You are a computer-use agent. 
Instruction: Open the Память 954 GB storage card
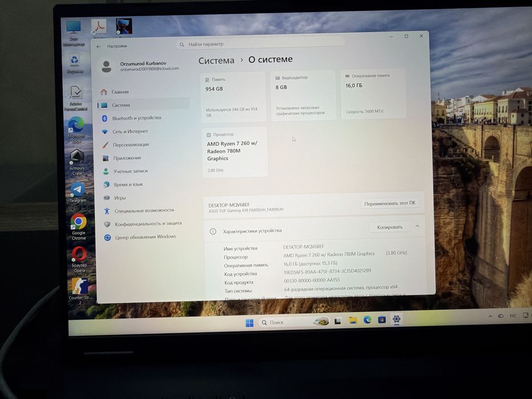click(x=233, y=97)
